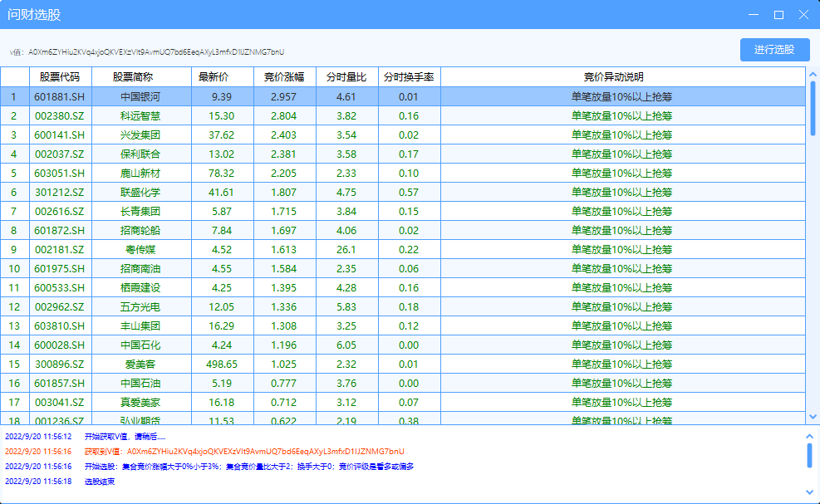Select stock name 科远智慧
Image resolution: width=820 pixels, height=504 pixels.
point(140,116)
